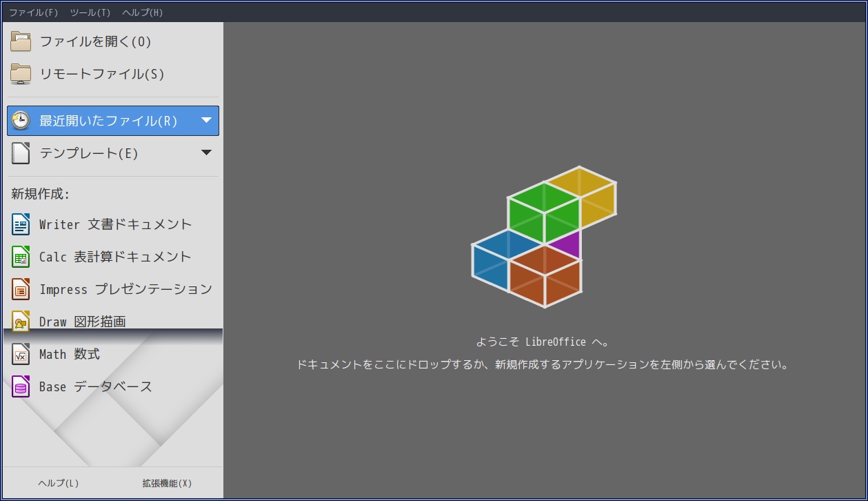Viewport: 868px width, 501px height.
Task: Expand the 最近開いたファイル dropdown arrow
Action: point(206,120)
